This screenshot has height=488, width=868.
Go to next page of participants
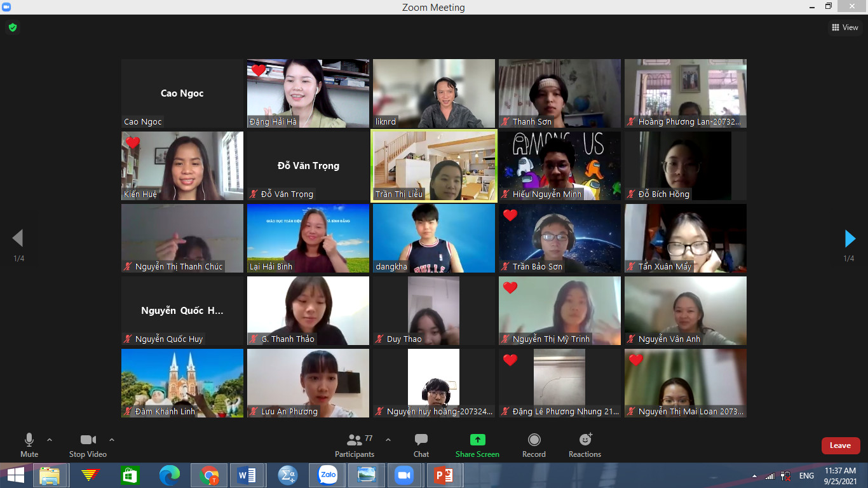[x=850, y=238]
